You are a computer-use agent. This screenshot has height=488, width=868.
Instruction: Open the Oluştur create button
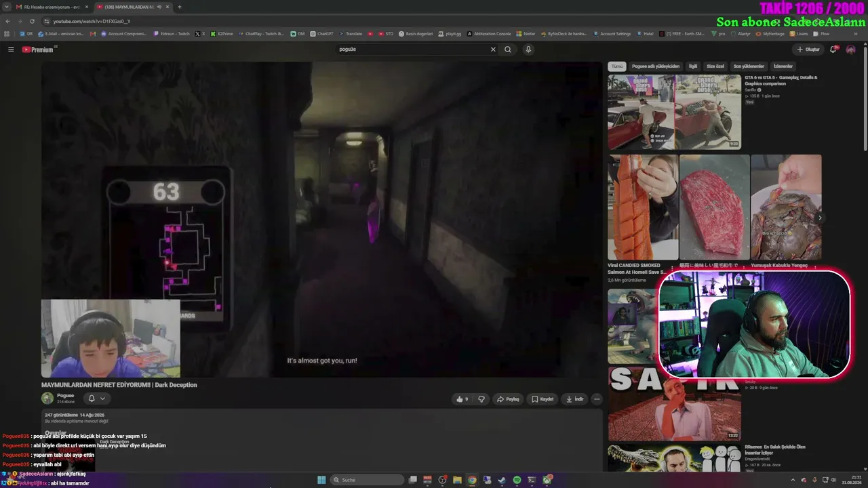(x=808, y=49)
